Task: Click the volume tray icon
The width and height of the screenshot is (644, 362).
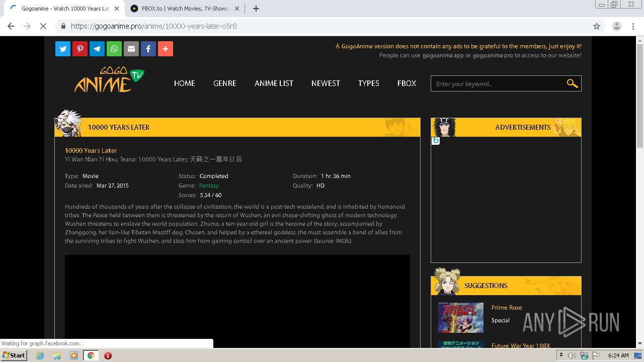Action: coord(572,355)
